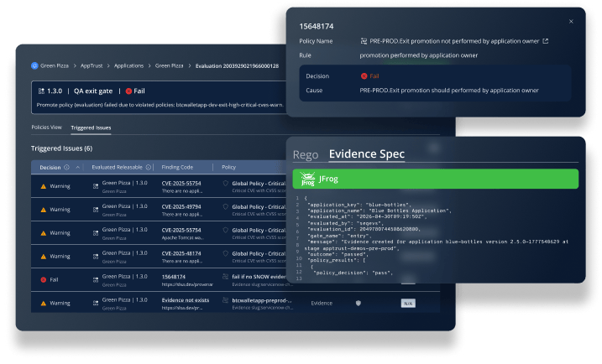Click the Green Pizza project icon in breadcrumb
Screen dimensions: 602x364
[34, 65]
